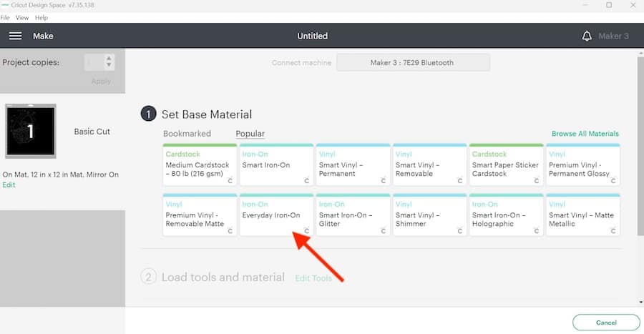Close the Design Space window
This screenshot has height=334, width=644.
tap(633, 5)
